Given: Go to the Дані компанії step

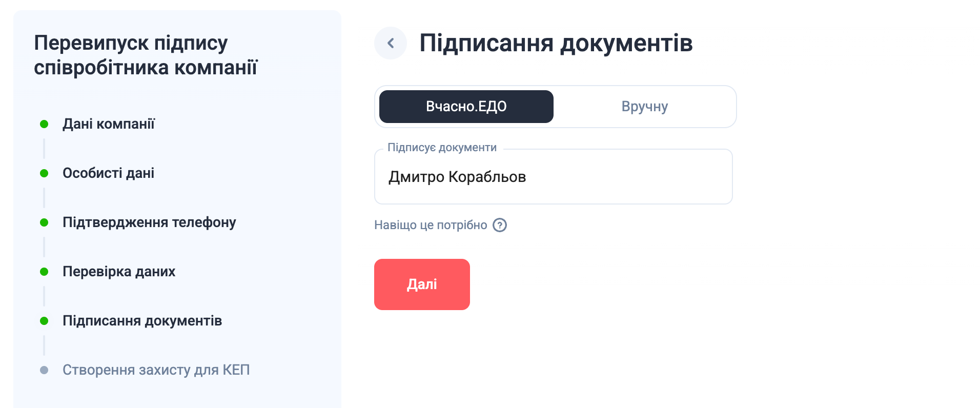Looking at the screenshot, I should pos(109,124).
